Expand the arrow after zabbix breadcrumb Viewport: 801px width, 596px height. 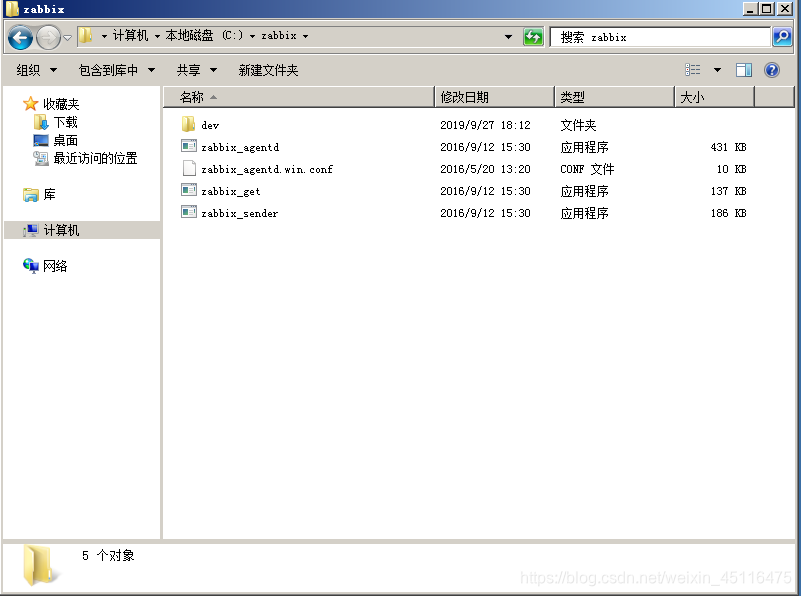[305, 36]
